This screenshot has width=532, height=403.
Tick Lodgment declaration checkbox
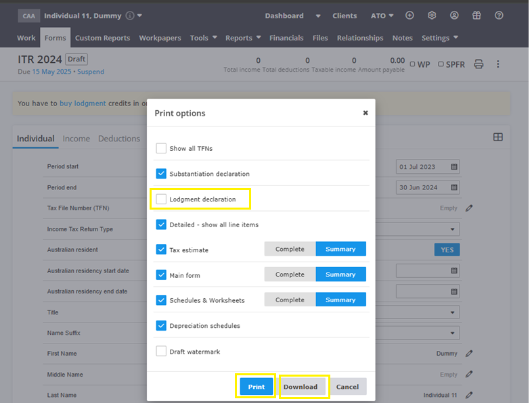click(x=161, y=199)
